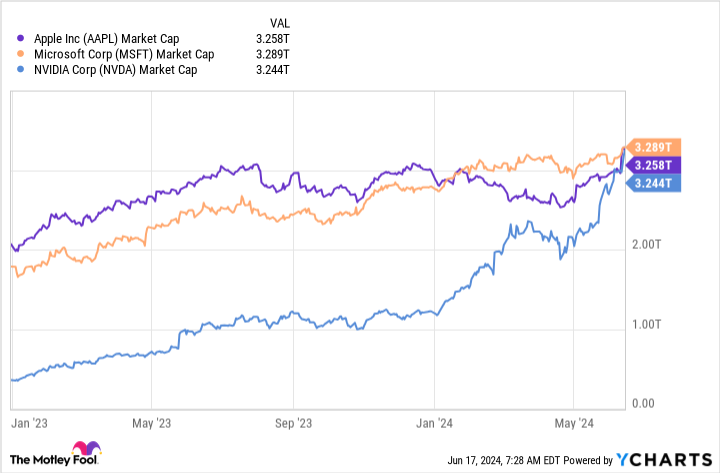720x473 pixels.
Task: Click the orange Microsoft legend dot
Action: point(10,54)
